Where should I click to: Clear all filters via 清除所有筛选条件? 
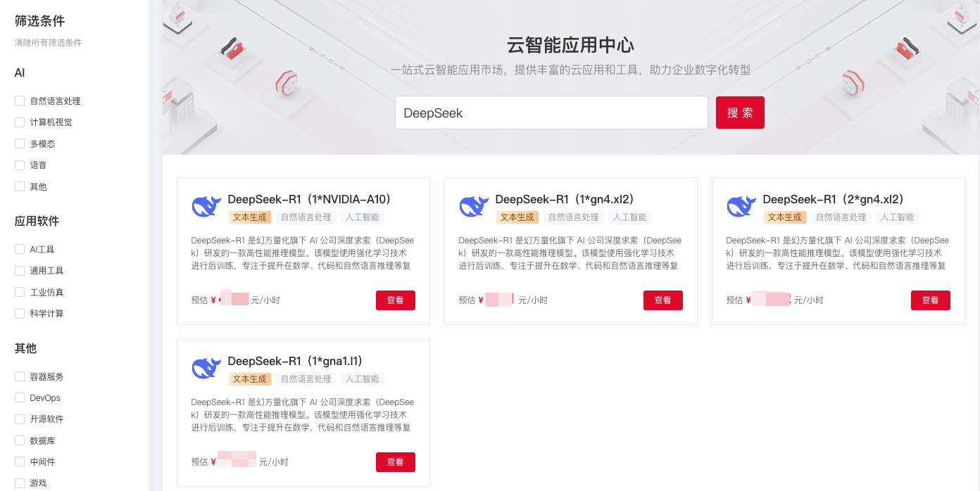tap(49, 43)
